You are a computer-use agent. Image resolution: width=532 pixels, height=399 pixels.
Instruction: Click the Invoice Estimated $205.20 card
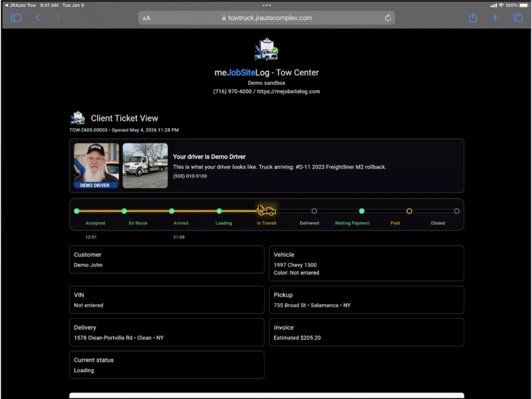[x=367, y=333]
